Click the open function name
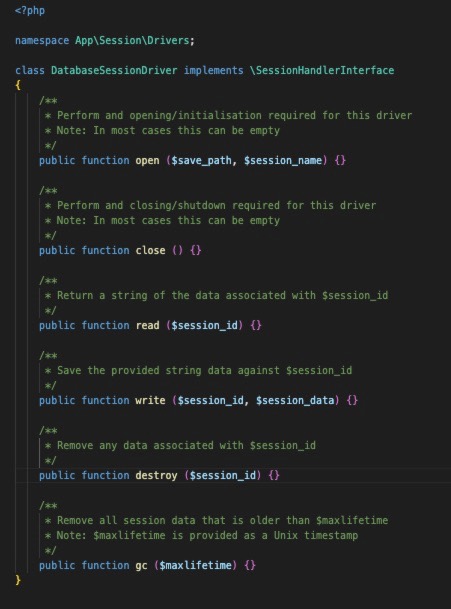This screenshot has height=609, width=451. [147, 160]
